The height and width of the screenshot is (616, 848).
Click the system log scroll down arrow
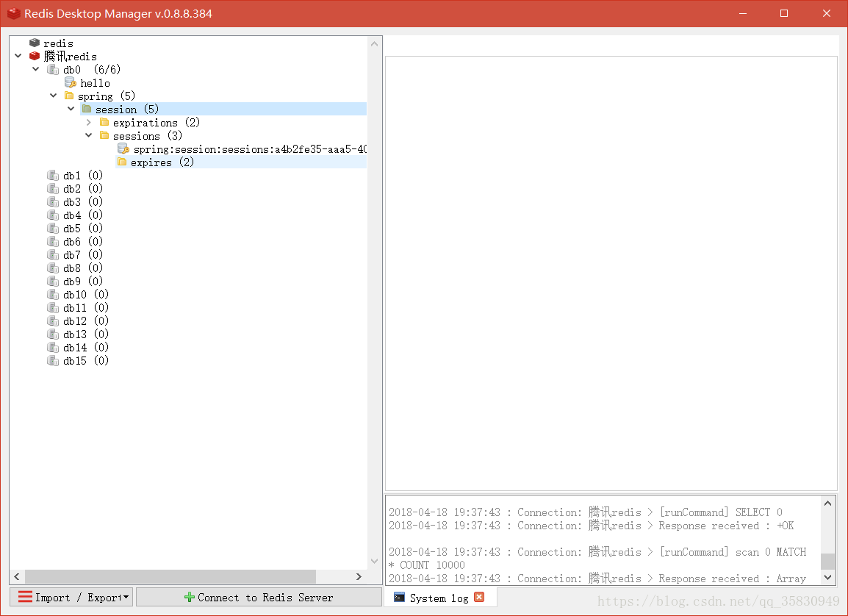click(x=827, y=578)
